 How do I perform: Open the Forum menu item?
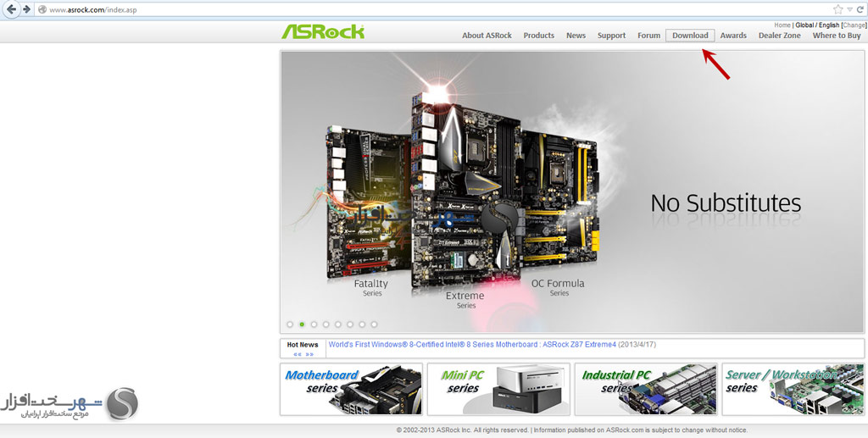648,36
